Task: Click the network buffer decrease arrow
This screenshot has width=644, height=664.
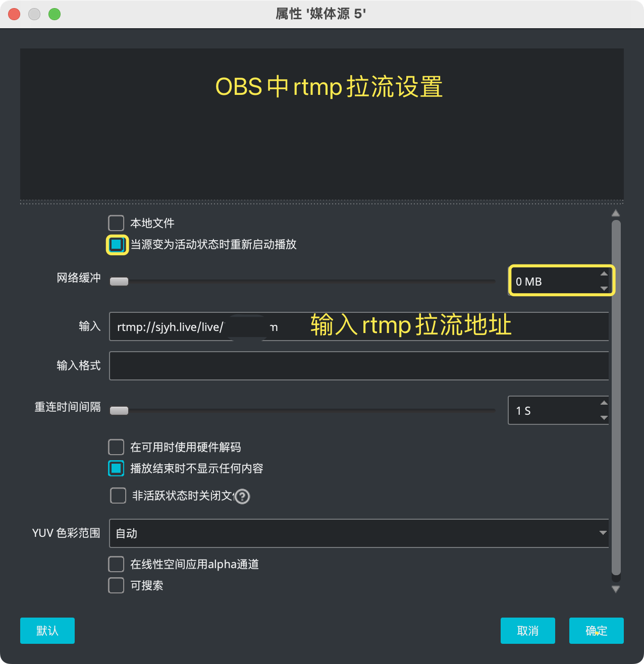Action: (604, 288)
